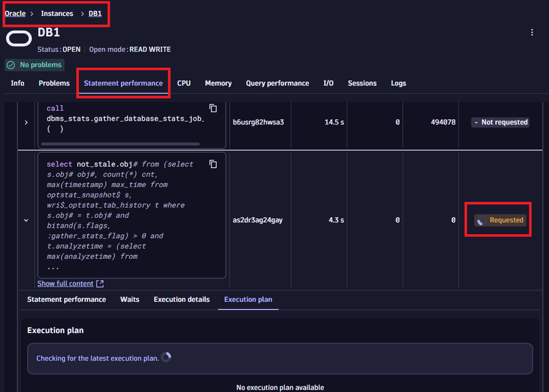This screenshot has height=392, width=549.
Task: Open the Execution details sub-tab
Action: click(x=181, y=300)
